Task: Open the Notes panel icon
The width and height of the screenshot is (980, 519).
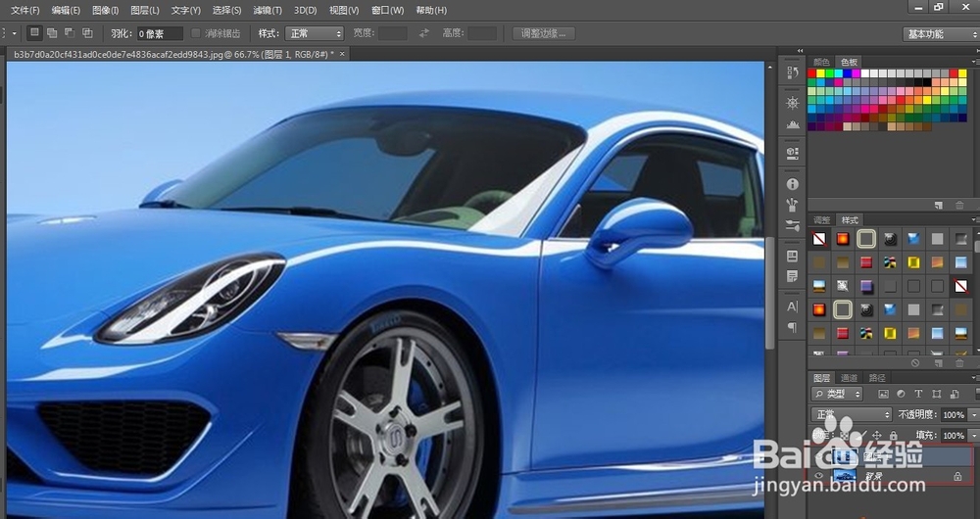Action: pyautogui.click(x=793, y=276)
